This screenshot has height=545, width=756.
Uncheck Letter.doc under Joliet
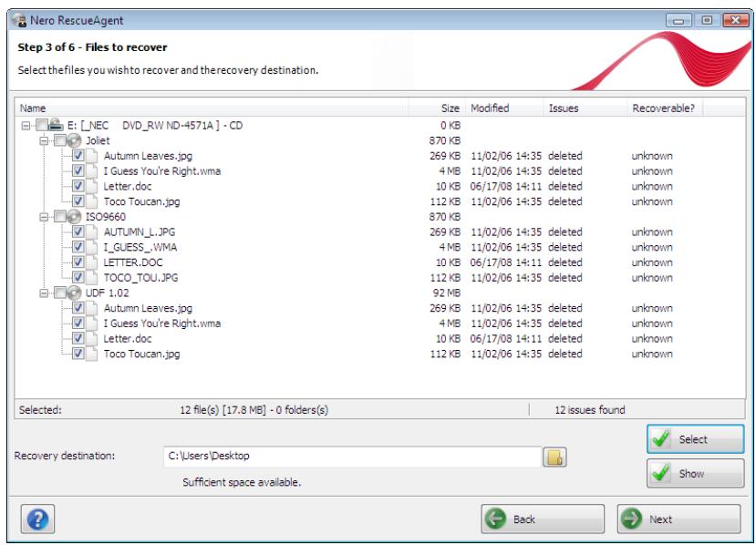[78, 186]
